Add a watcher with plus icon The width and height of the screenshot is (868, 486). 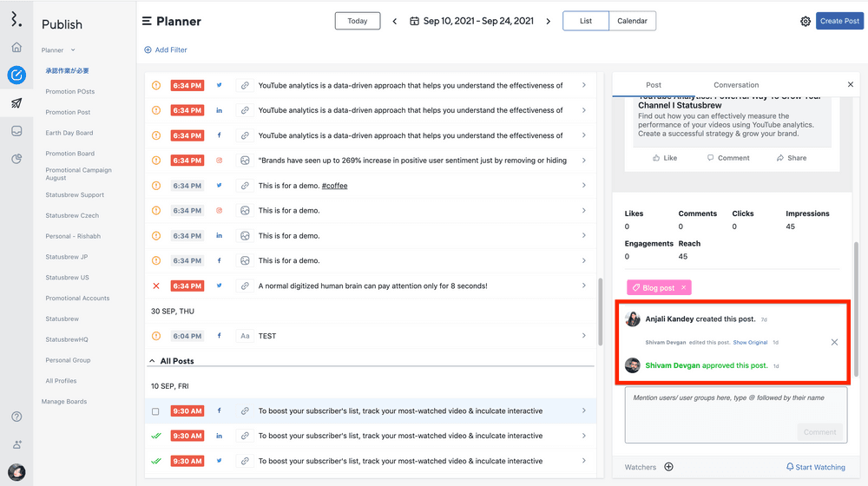[x=668, y=467]
